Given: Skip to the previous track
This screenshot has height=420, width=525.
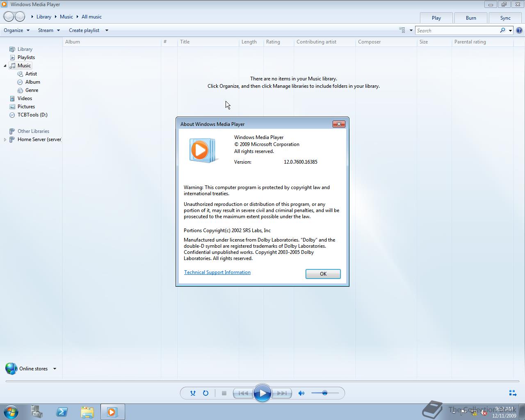Looking at the screenshot, I should coord(243,393).
